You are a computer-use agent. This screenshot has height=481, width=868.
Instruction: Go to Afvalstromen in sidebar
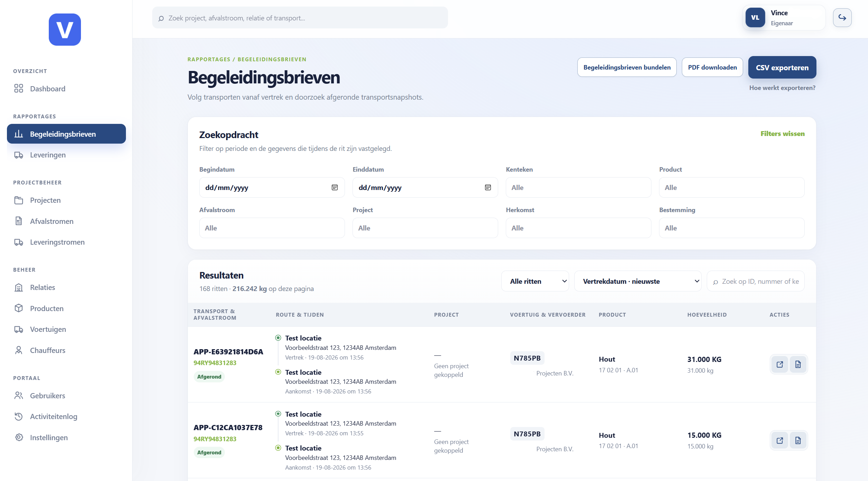(66, 221)
